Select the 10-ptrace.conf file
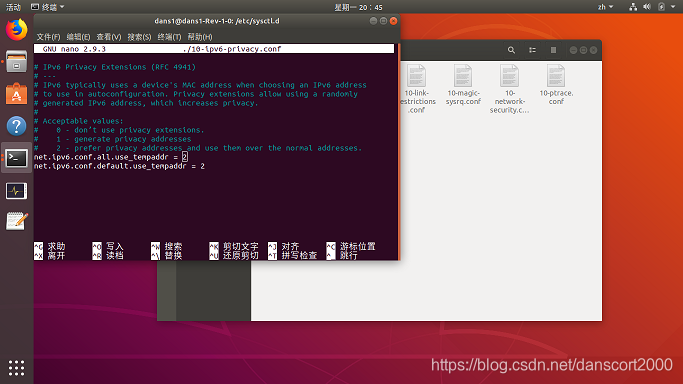This screenshot has height=384, width=683. coord(556,85)
